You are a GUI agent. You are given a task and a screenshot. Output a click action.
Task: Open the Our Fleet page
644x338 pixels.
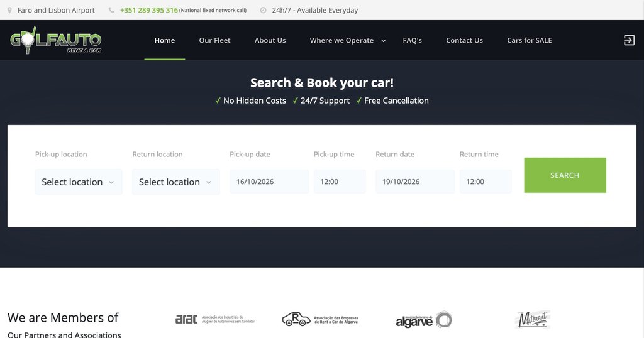pyautogui.click(x=215, y=40)
